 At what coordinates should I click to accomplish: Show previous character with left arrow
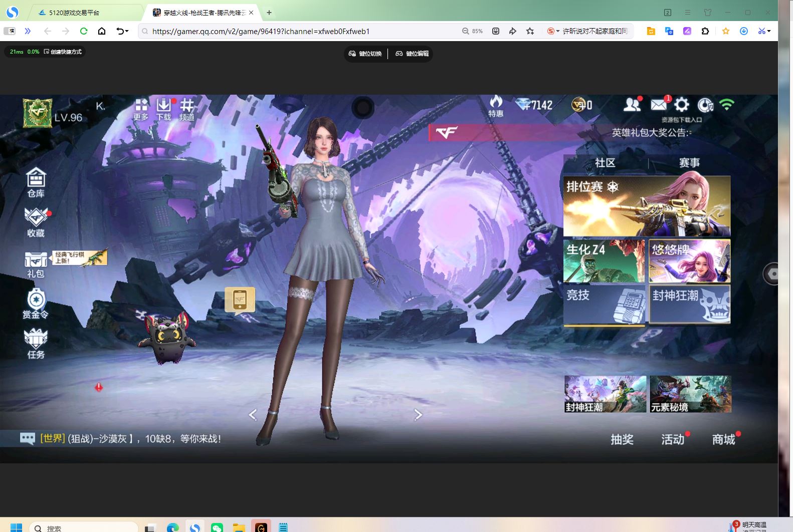(x=253, y=415)
